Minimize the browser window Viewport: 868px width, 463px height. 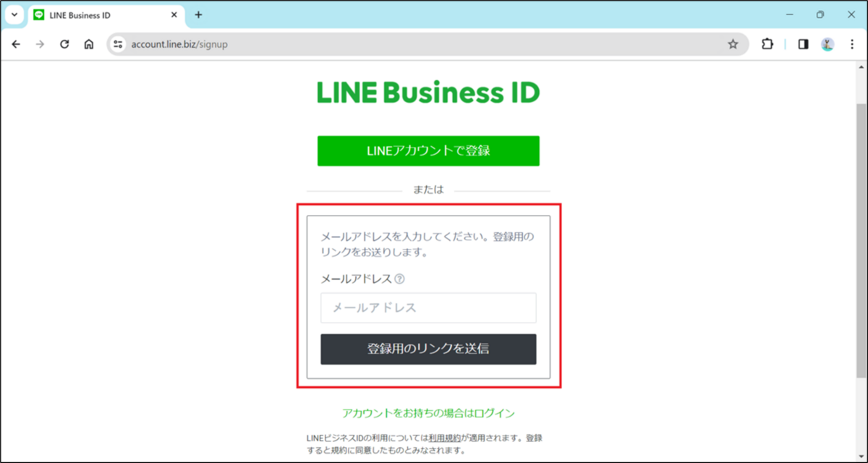(789, 14)
